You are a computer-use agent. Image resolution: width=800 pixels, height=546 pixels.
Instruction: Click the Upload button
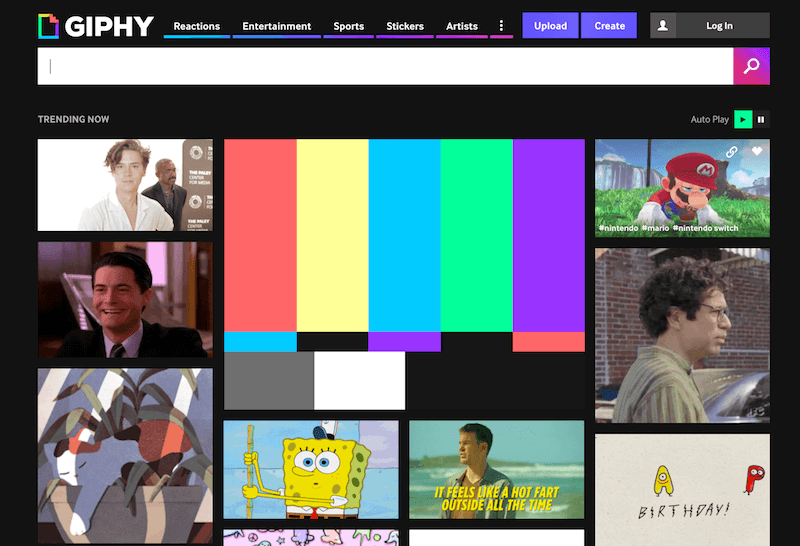pos(550,26)
